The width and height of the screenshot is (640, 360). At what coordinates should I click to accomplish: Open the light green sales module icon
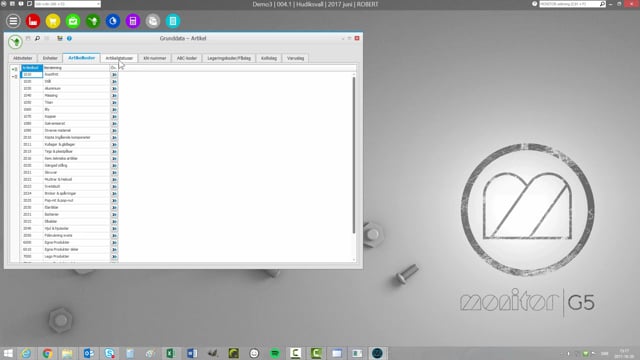pyautogui.click(x=73, y=21)
